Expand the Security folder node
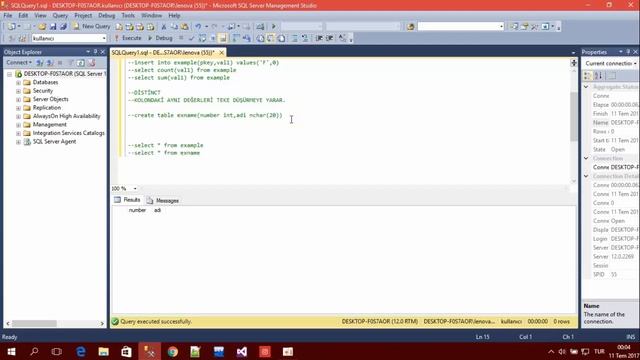The image size is (640, 360). tap(18, 91)
